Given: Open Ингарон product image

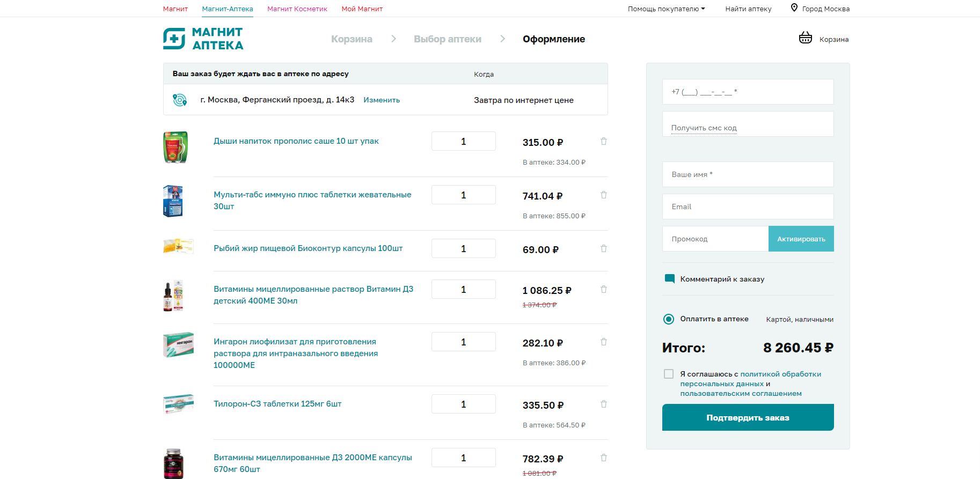Looking at the screenshot, I should point(178,345).
